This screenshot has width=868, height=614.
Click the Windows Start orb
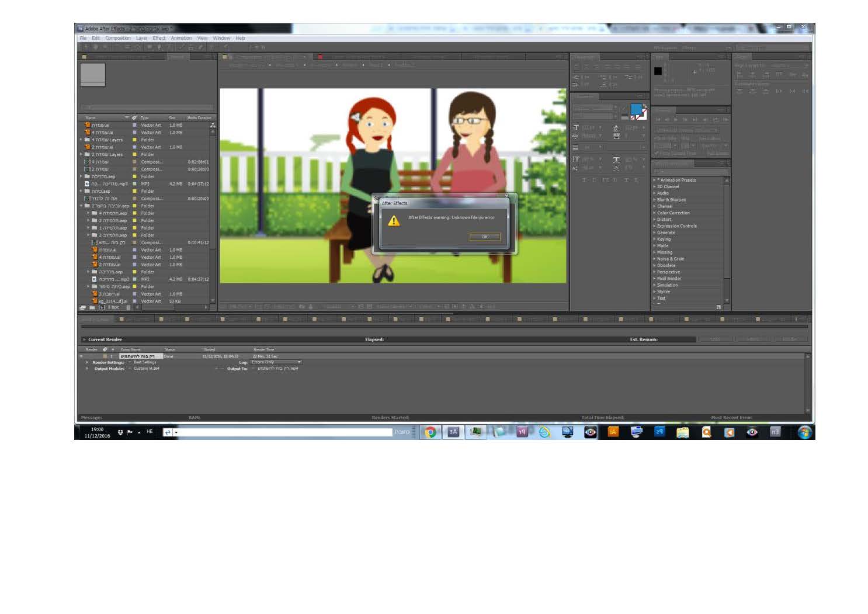(x=804, y=432)
